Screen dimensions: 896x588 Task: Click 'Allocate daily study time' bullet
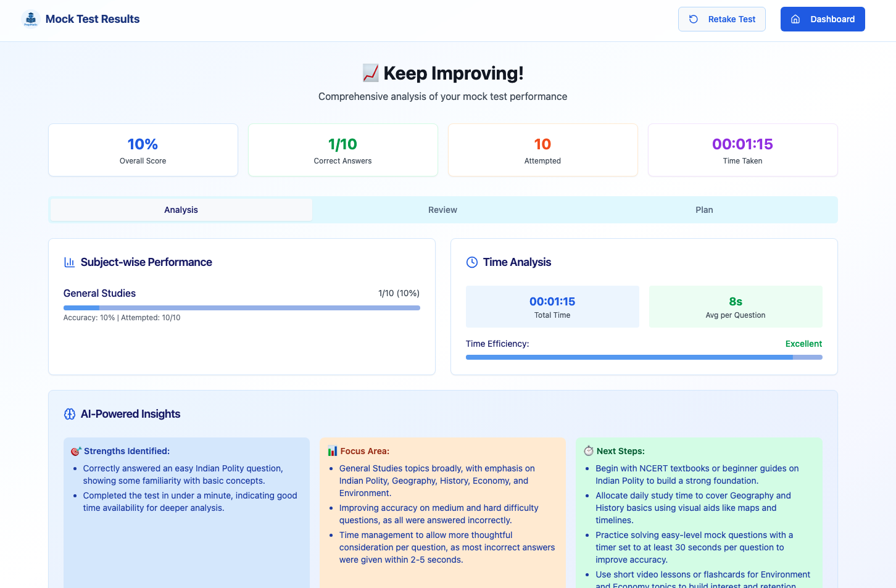tap(693, 508)
